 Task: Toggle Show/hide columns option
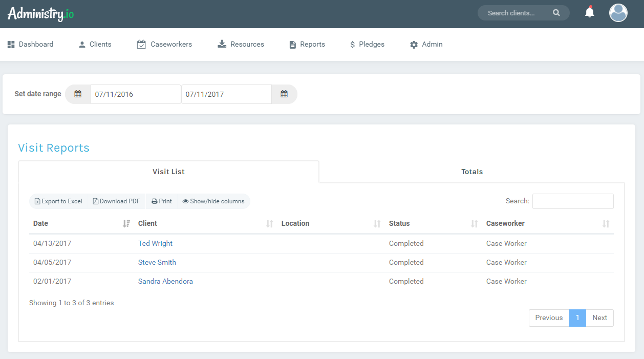pyautogui.click(x=213, y=201)
